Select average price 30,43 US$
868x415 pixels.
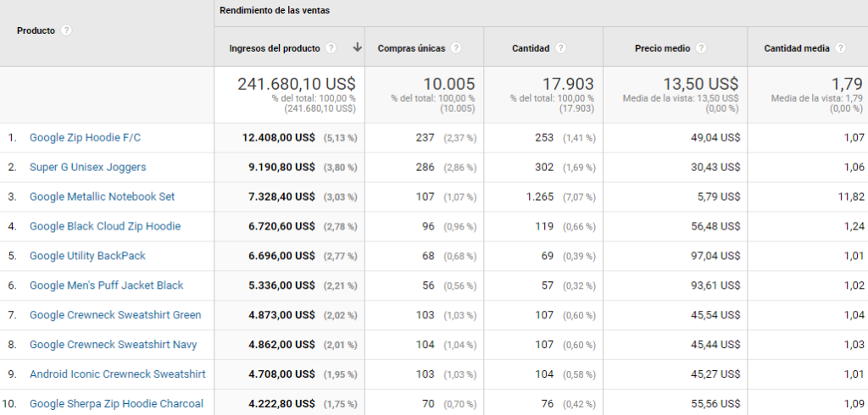coord(715,167)
